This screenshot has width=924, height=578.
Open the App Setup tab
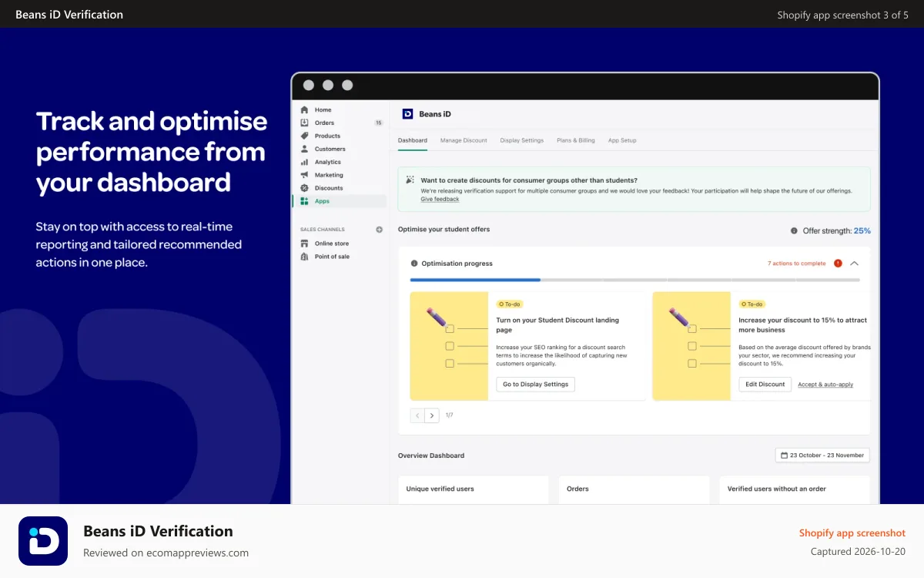coord(622,140)
